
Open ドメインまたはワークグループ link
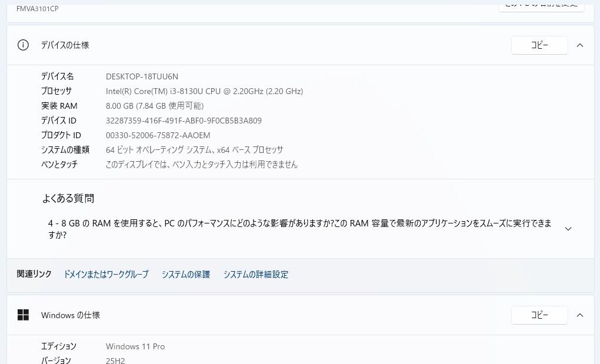(106, 275)
